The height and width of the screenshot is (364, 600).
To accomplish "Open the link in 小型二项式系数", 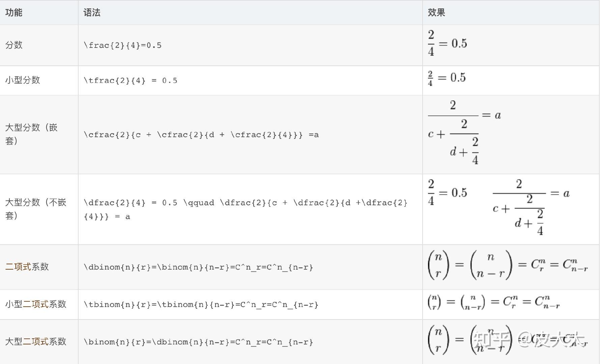I will coord(36,304).
